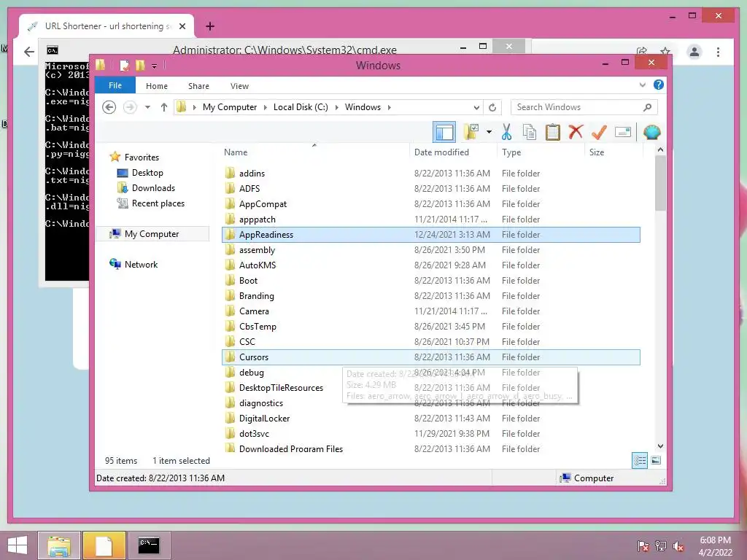Screen dimensions: 747x560
Task: Click Local Disk (C:) breadcrumb
Action: point(301,107)
